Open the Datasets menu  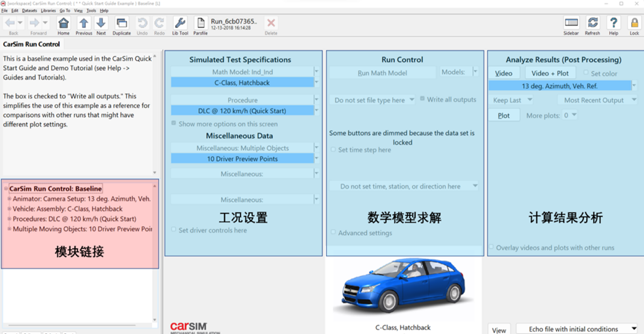coord(29,10)
